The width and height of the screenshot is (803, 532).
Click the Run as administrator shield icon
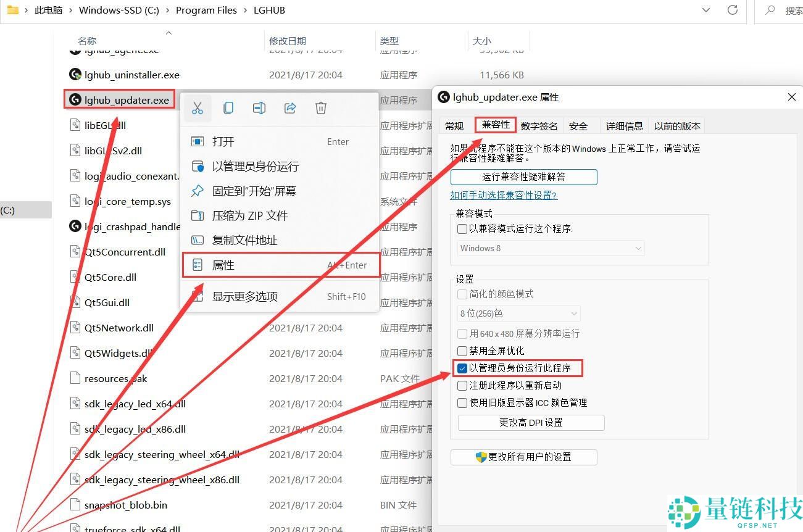click(x=198, y=166)
